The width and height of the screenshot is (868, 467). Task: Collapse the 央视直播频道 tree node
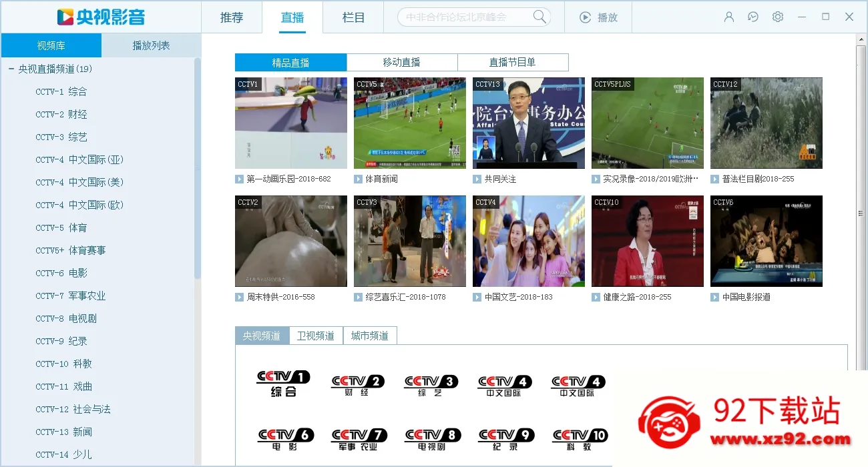point(11,69)
